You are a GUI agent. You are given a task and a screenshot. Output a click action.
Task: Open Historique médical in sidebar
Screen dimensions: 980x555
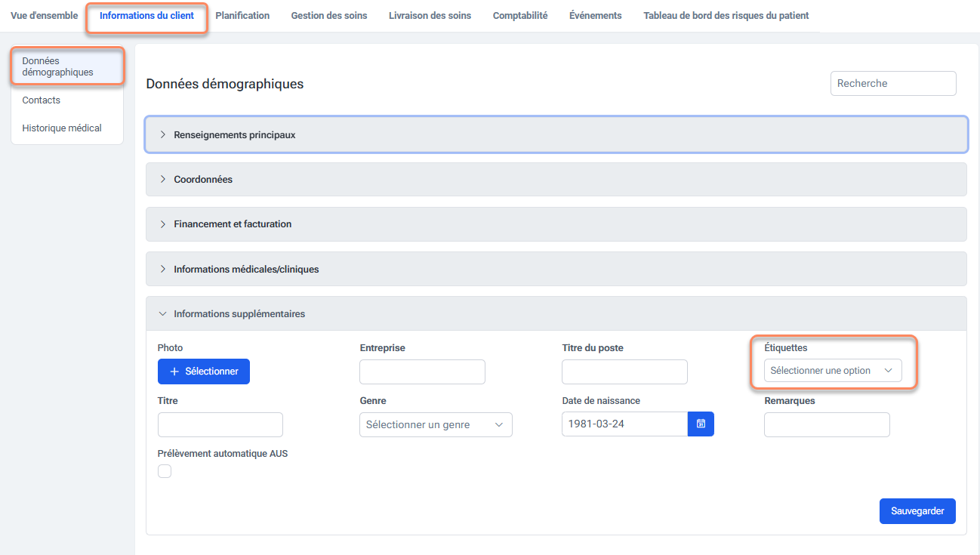[62, 128]
